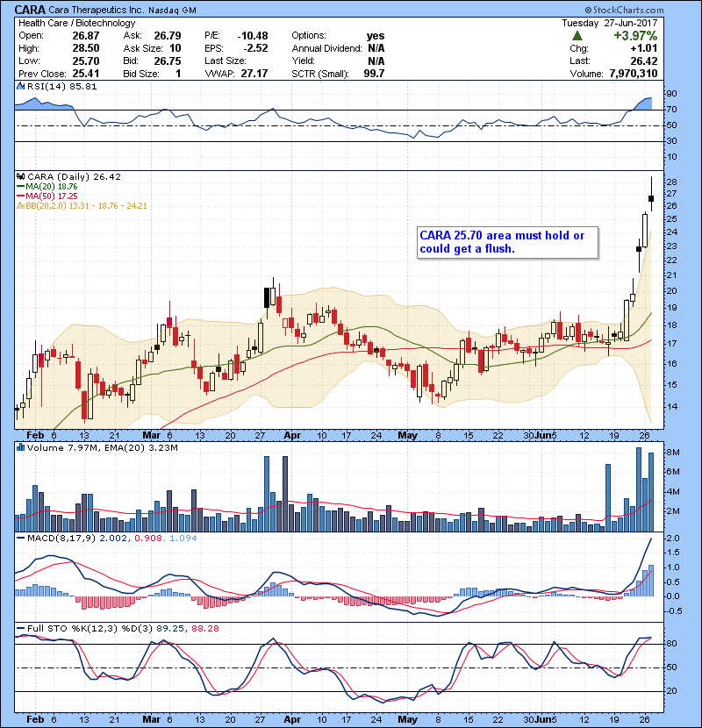Click the CARA (Daily) candlestick legend icon

coord(21,176)
